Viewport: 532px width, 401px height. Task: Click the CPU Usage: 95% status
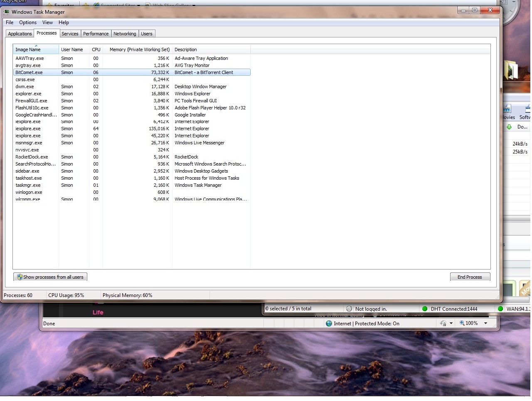(66, 295)
